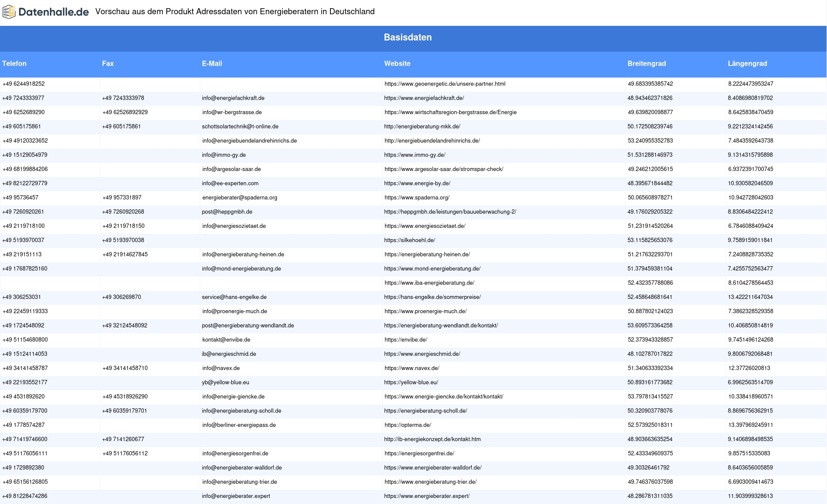Select email info@argesolar-saar.de
The image size is (827, 504).
[231, 169]
